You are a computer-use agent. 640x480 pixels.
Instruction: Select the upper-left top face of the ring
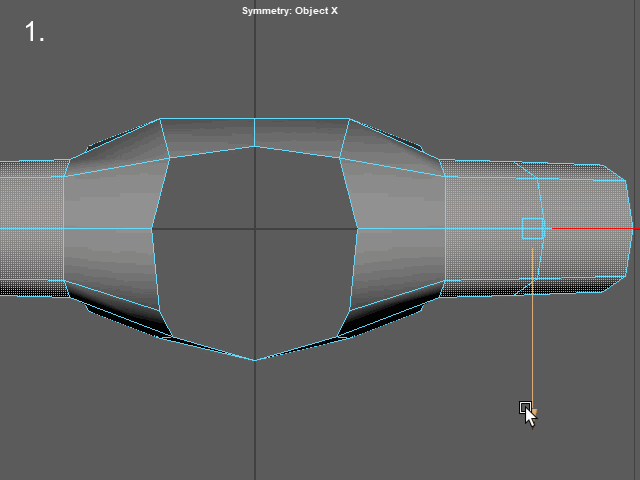[208, 133]
